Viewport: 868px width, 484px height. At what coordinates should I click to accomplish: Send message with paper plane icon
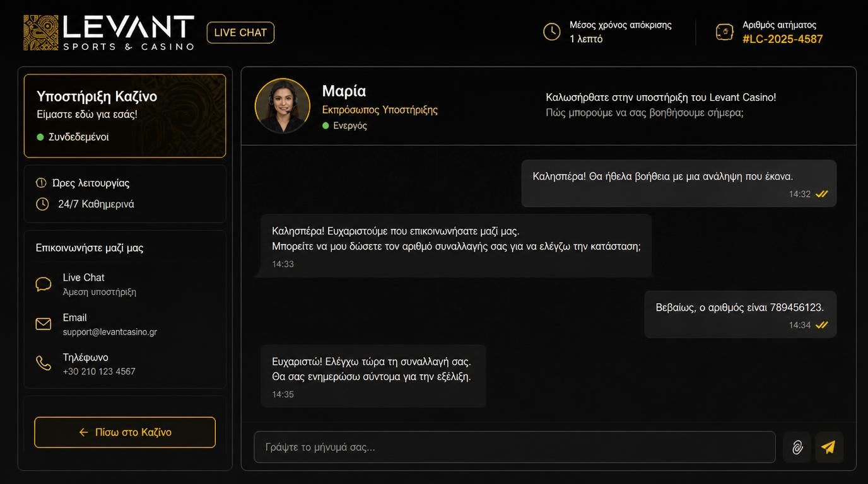point(829,447)
